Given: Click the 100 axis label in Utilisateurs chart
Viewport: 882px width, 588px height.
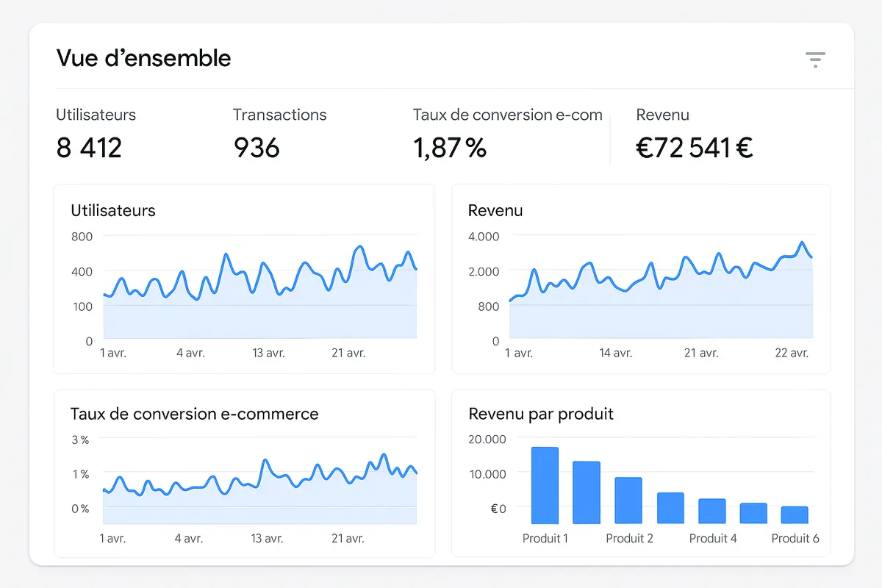Looking at the screenshot, I should (x=82, y=306).
